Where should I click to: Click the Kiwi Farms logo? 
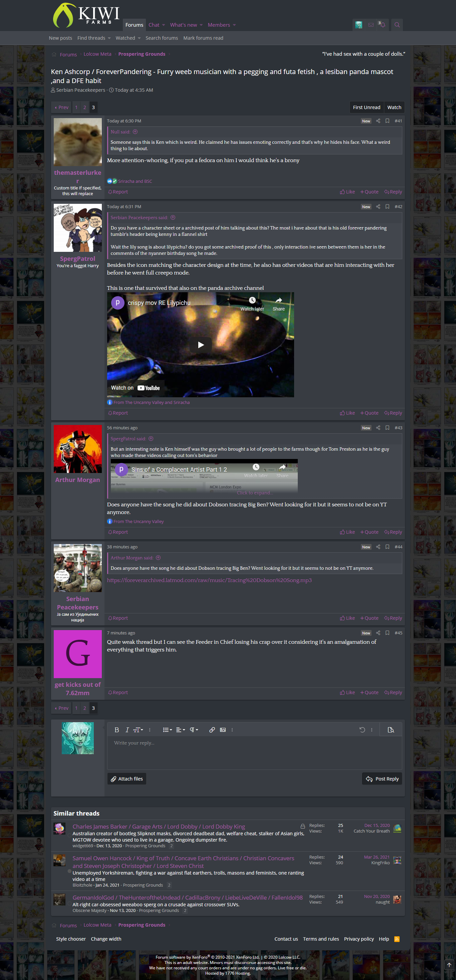(86, 15)
